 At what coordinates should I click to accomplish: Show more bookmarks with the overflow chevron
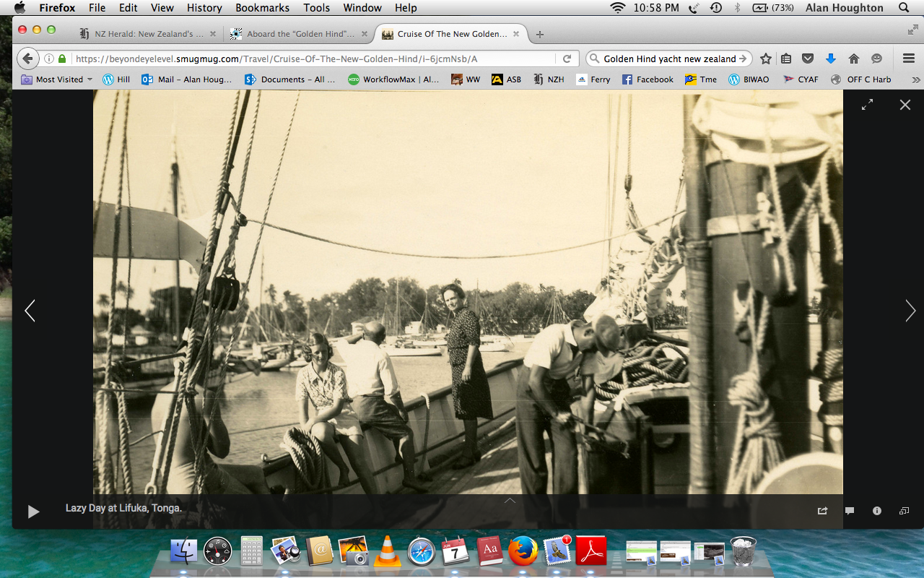point(915,79)
